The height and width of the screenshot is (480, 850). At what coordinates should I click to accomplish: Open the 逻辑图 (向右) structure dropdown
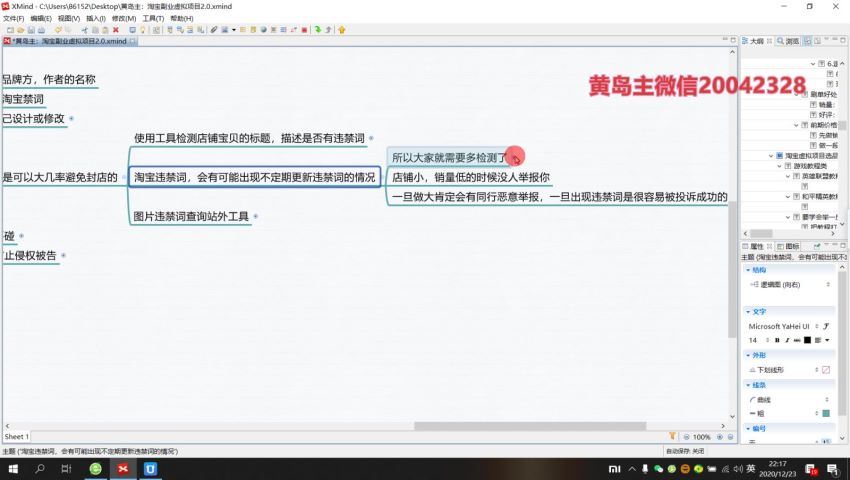(x=827, y=284)
